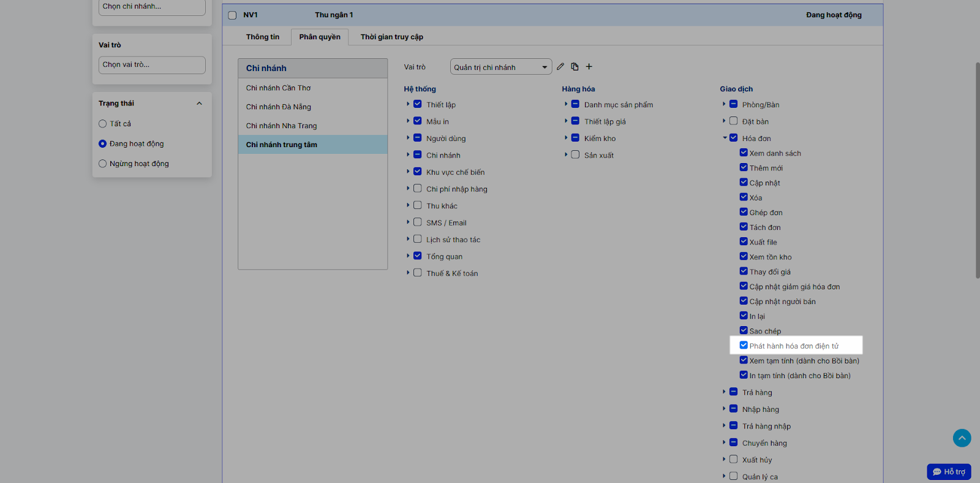Select the Tất cả status radio
The height and width of the screenshot is (483, 980).
103,124
